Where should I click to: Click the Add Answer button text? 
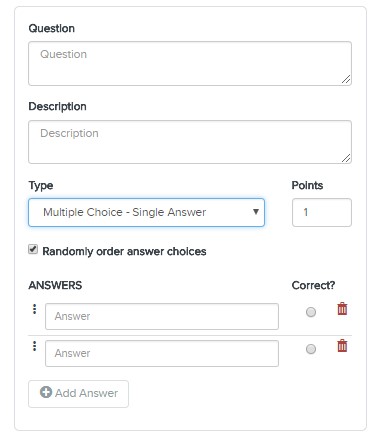(86, 393)
